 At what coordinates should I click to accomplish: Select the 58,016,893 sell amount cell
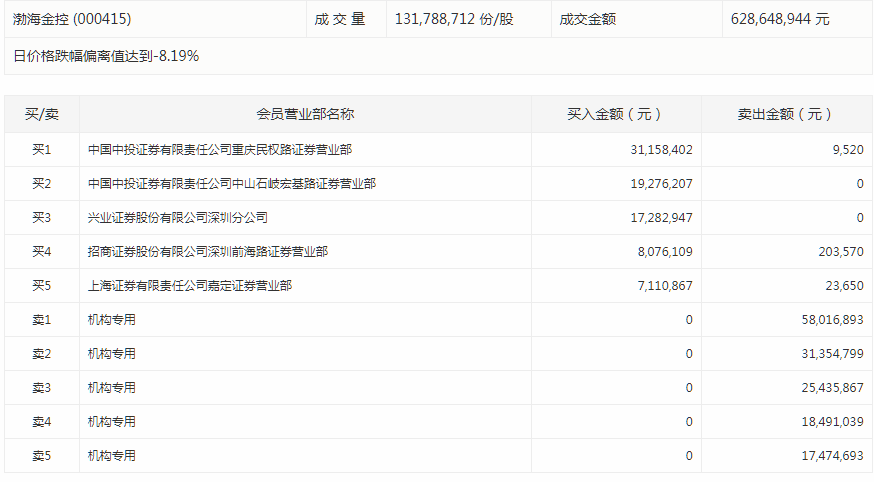coord(825,320)
